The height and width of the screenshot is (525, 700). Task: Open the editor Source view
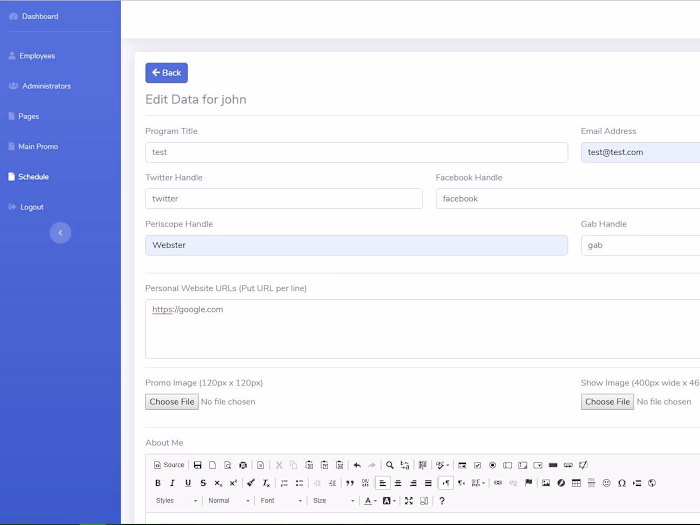click(169, 465)
